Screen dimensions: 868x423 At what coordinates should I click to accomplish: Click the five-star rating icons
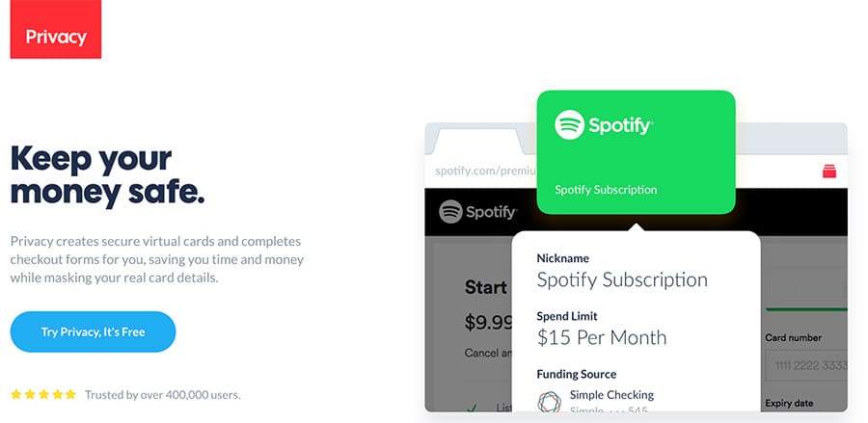point(43,395)
